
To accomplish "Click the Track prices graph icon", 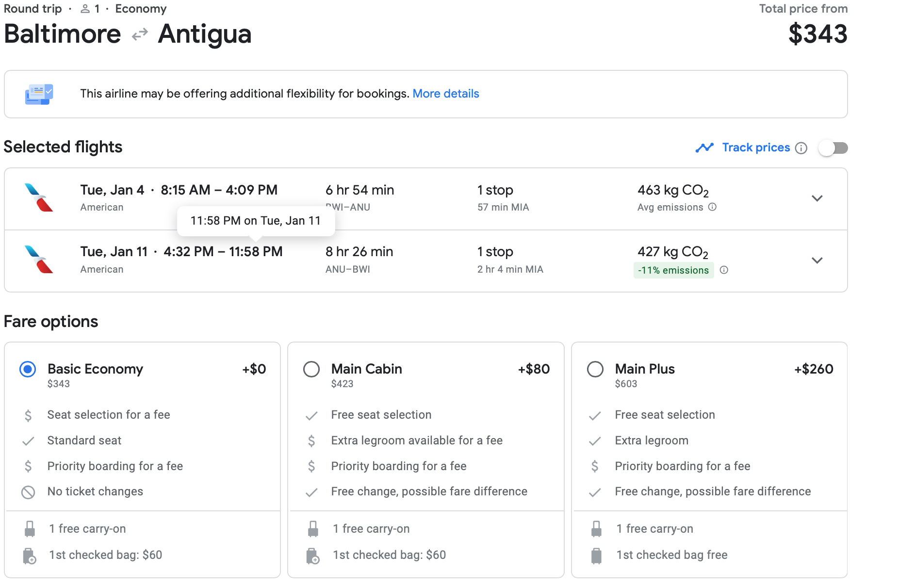I will pyautogui.click(x=704, y=147).
